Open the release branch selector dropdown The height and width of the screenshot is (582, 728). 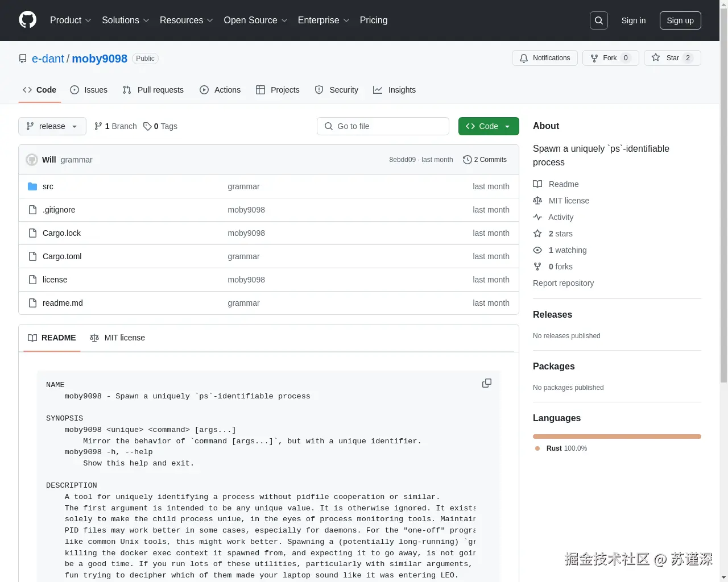[x=52, y=126]
